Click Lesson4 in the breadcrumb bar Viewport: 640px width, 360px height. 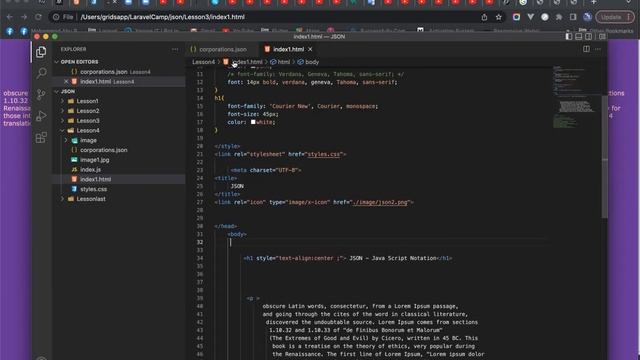(203, 62)
